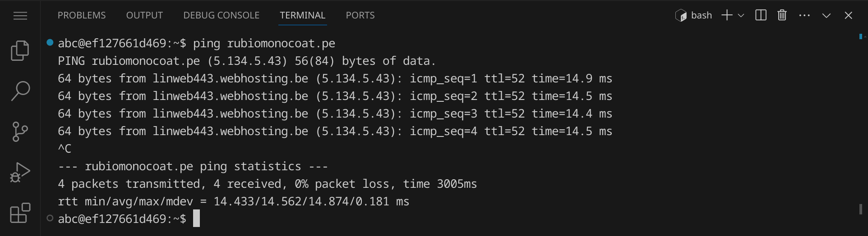Split the terminal
Viewport: 868px width, 236px height.
tap(761, 15)
